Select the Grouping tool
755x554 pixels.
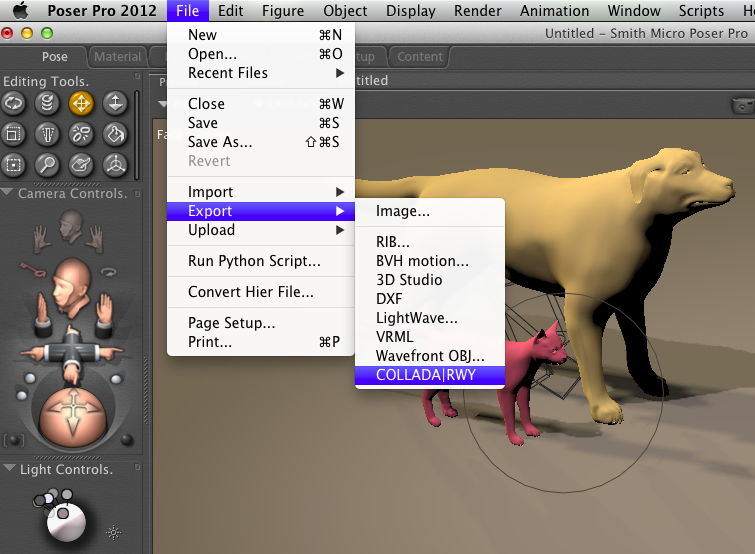[13, 165]
